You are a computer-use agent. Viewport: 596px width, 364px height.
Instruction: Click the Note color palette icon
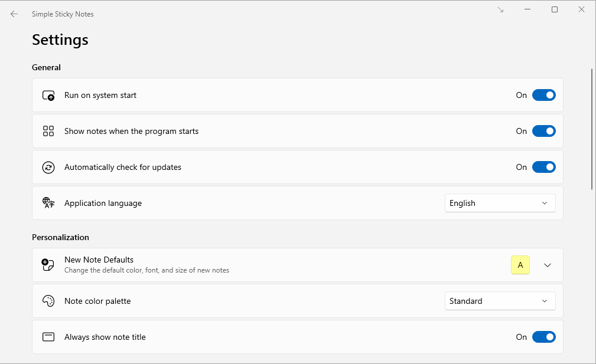[48, 301]
